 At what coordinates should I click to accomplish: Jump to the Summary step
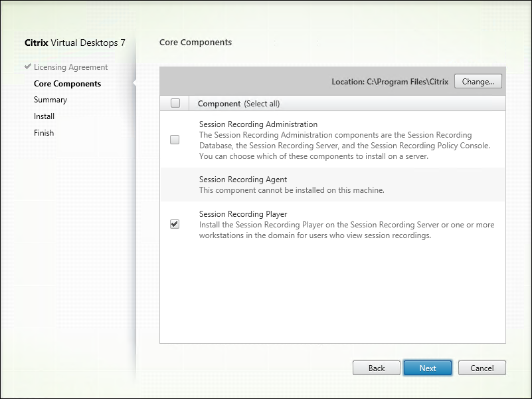pos(50,100)
